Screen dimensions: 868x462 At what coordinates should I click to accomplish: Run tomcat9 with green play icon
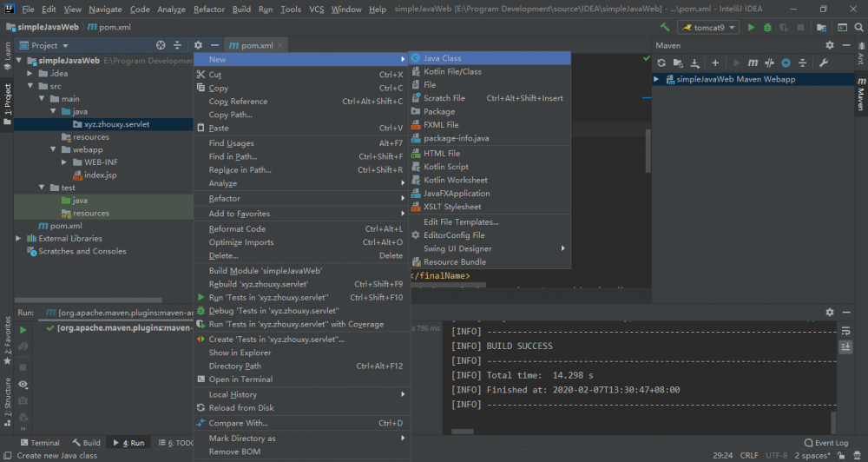point(751,27)
